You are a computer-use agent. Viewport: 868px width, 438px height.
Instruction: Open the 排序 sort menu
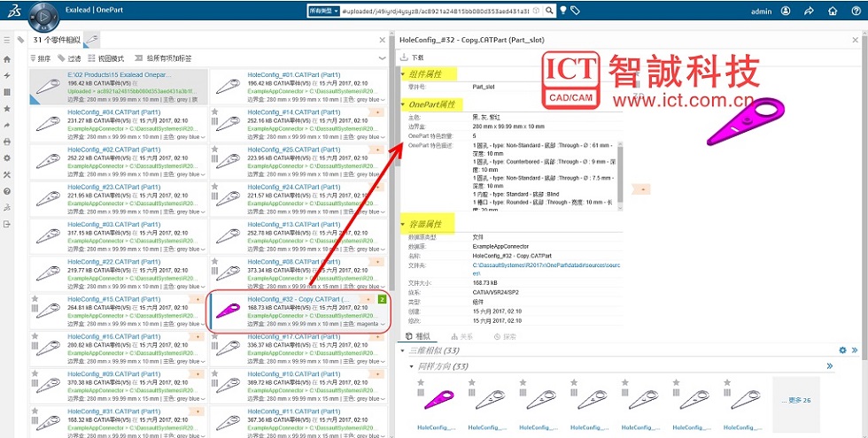(41, 58)
